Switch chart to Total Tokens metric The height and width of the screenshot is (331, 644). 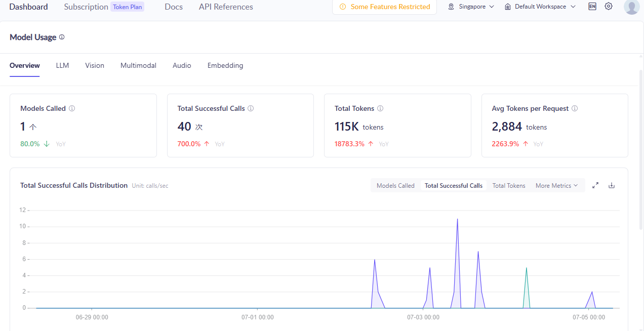pos(509,186)
